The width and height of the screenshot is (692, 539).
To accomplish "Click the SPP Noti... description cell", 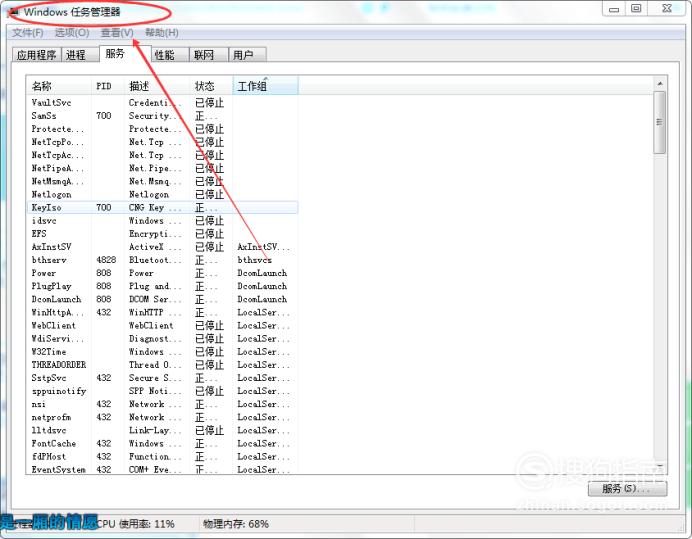I will click(x=155, y=391).
